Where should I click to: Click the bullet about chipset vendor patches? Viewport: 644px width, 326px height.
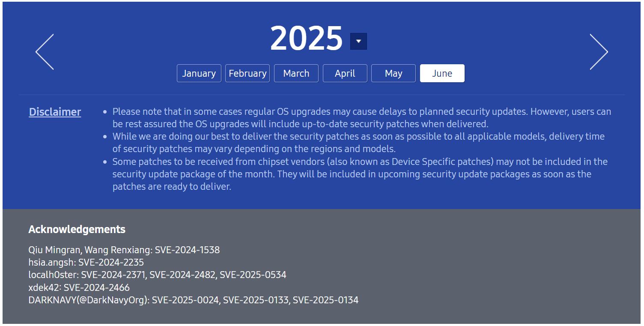point(360,174)
